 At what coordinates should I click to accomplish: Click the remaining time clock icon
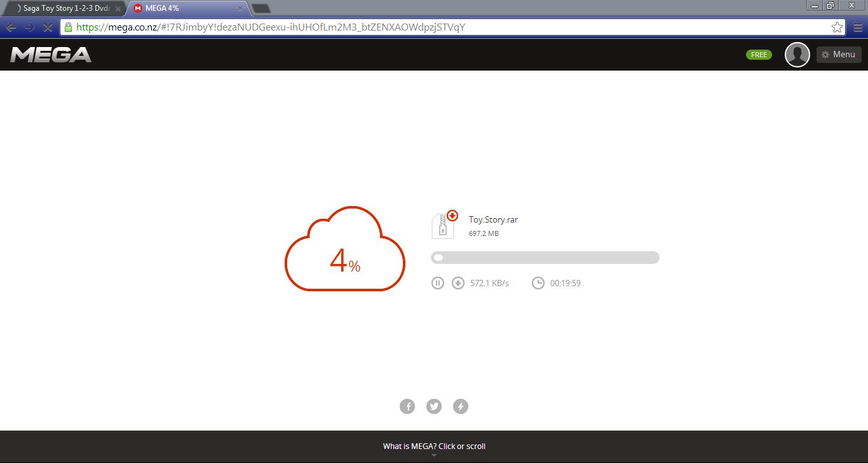(x=538, y=283)
